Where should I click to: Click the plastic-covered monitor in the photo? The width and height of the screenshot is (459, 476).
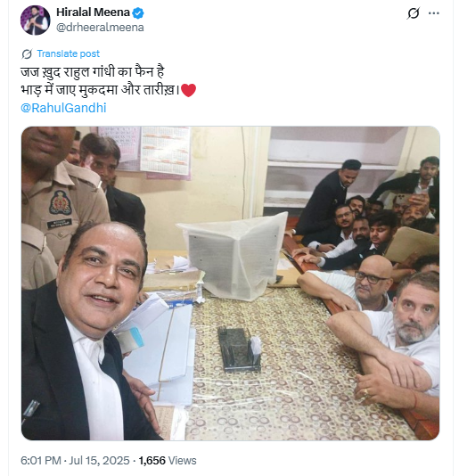tap(234, 256)
